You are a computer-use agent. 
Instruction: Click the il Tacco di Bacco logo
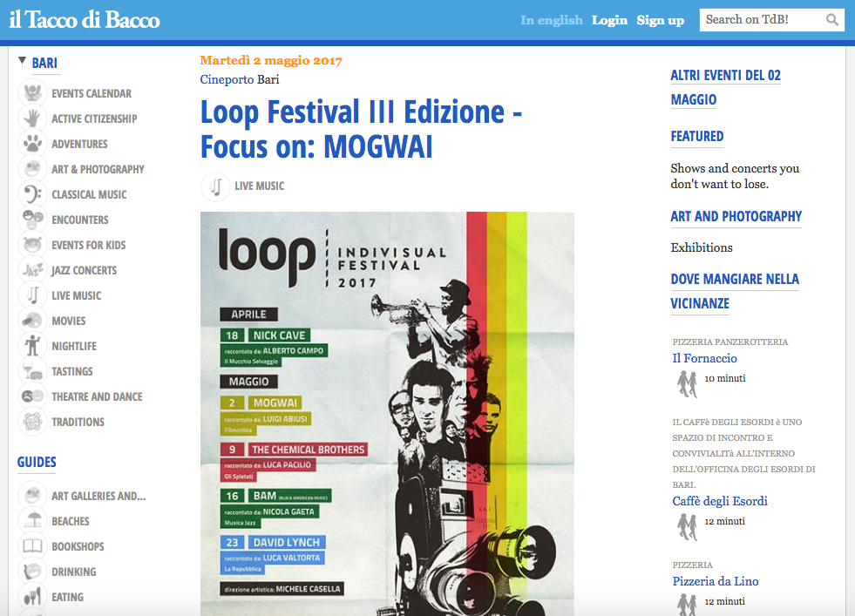85,20
